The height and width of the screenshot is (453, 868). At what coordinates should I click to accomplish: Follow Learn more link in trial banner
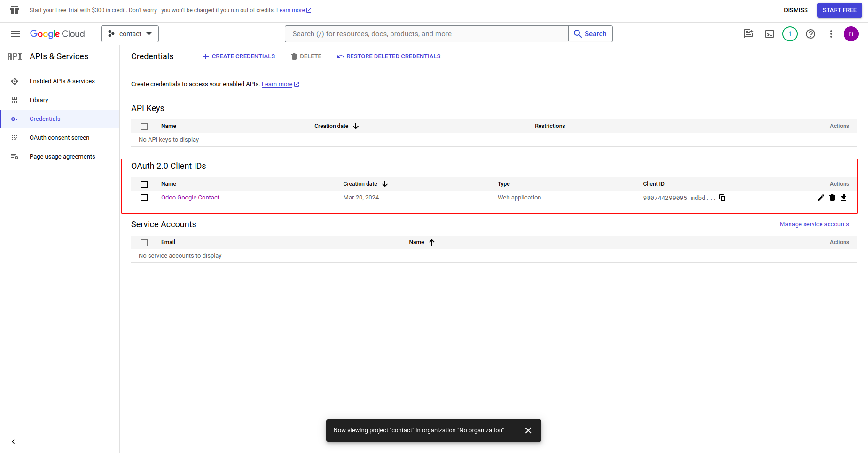pyautogui.click(x=294, y=10)
